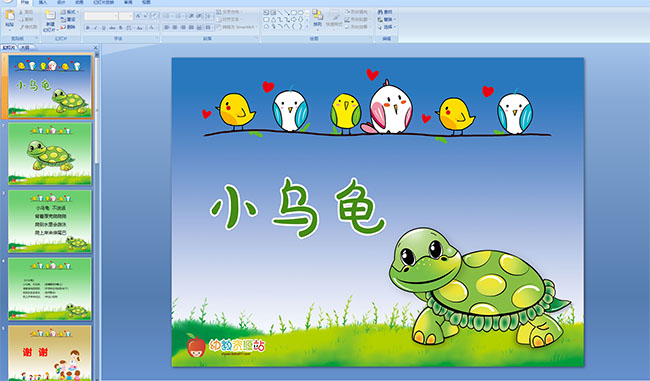
Task: Switch to the Insert (插入) ribbon tab
Action: pos(43,2)
